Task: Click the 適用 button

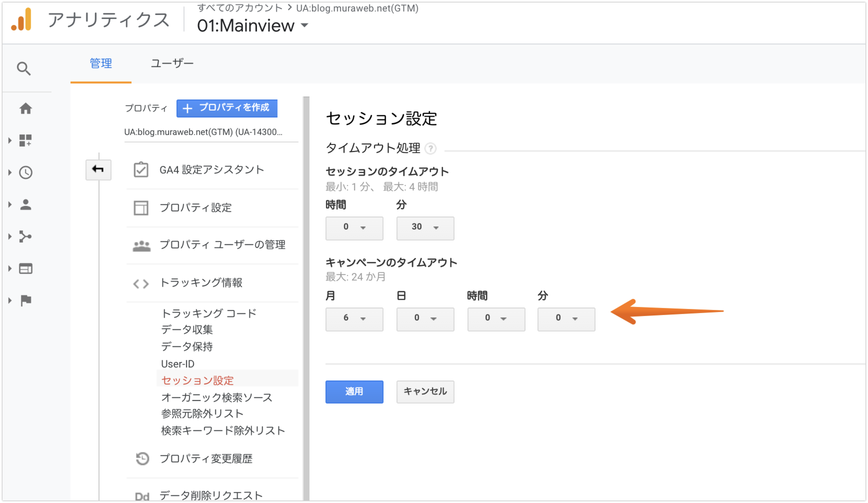Action: coord(354,392)
